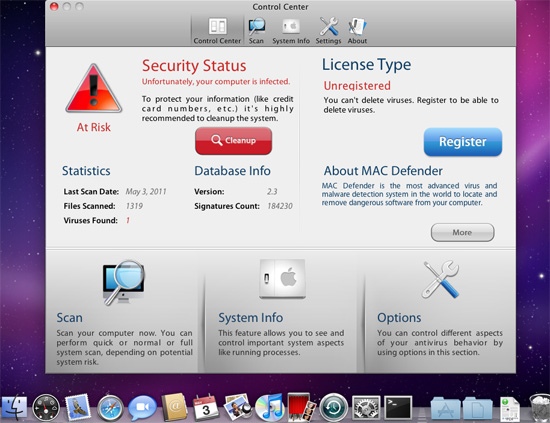Click the "Security Status" heading

(194, 66)
